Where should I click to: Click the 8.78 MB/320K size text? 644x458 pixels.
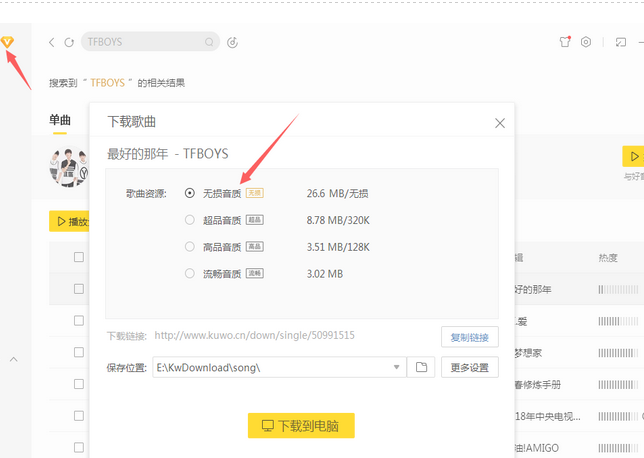(338, 220)
